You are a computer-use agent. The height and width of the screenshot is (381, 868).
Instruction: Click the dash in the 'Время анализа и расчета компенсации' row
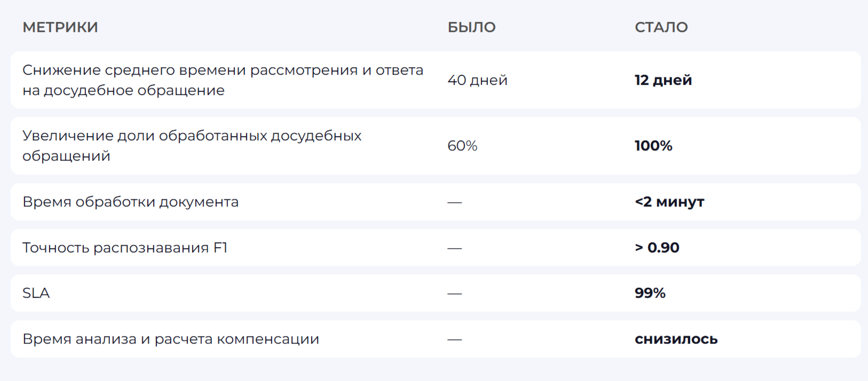click(454, 340)
